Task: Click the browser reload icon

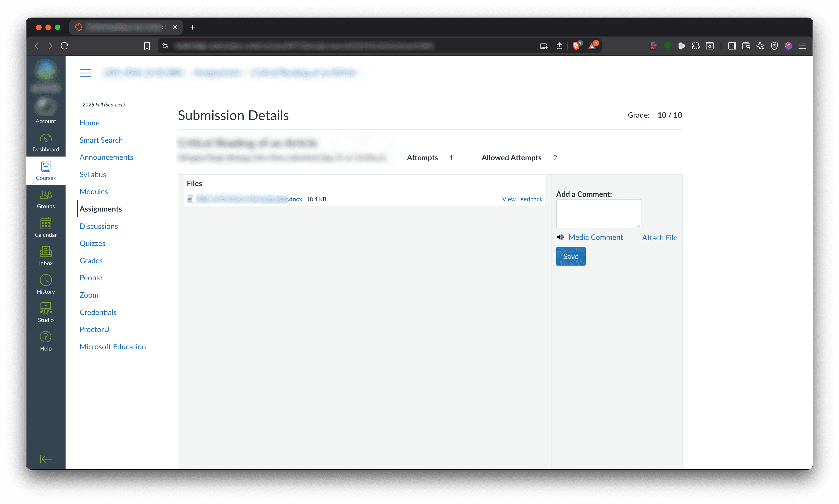Action: click(x=65, y=46)
